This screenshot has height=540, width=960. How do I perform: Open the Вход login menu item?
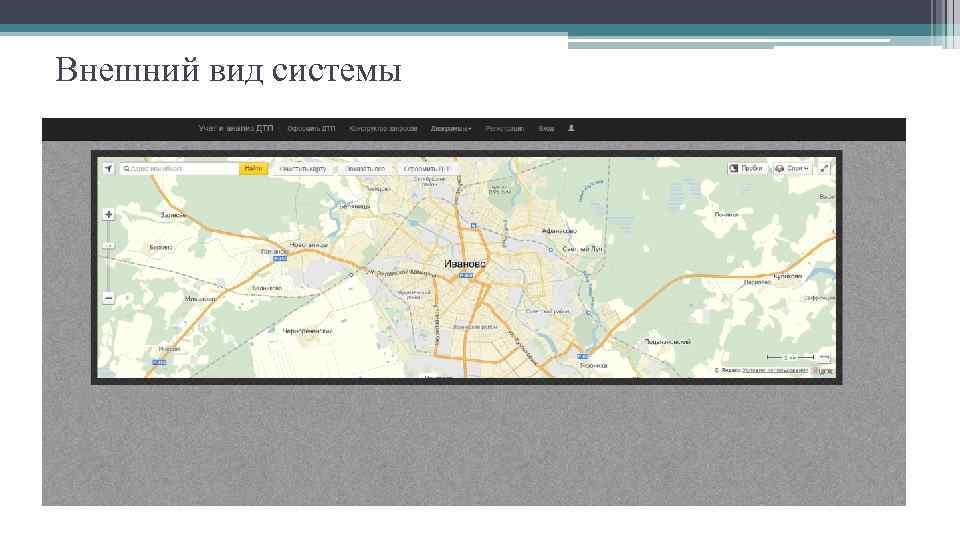coord(546,129)
